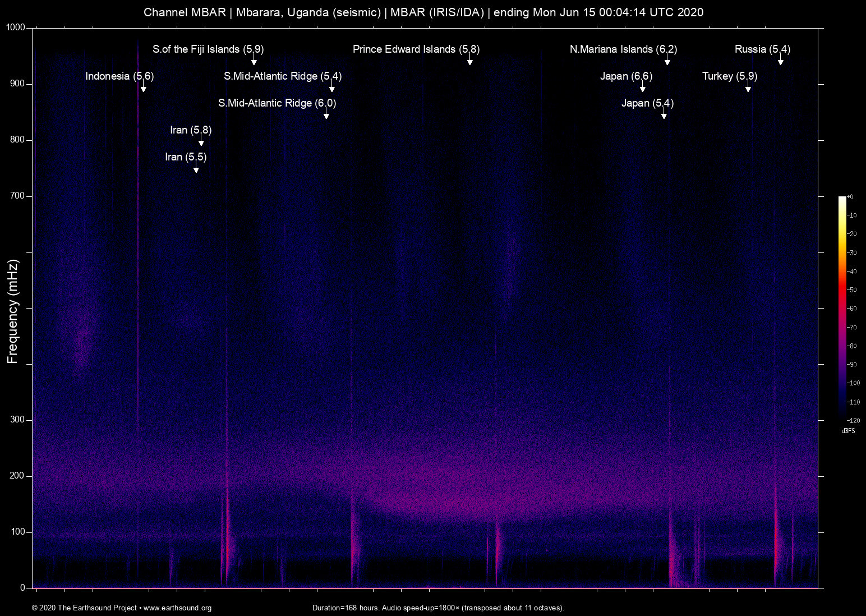
Task: Select the Iran (5.8) earthquake annotation
Action: click(x=191, y=130)
